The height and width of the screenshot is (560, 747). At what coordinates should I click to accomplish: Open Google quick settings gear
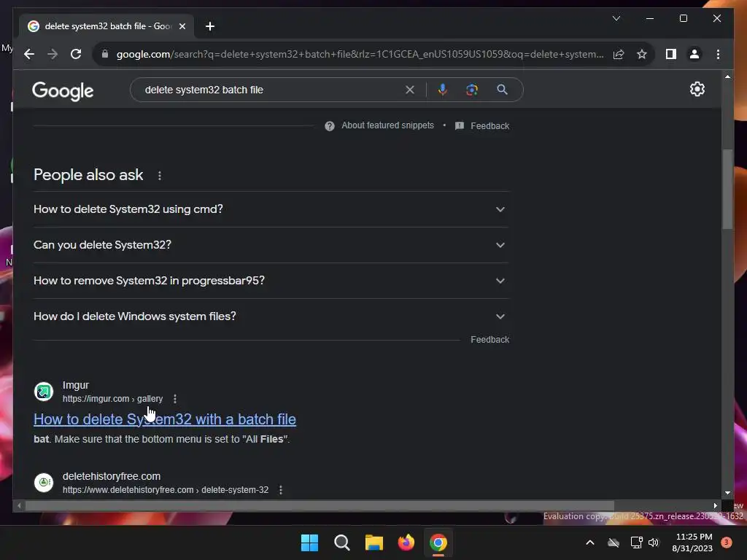coord(697,89)
